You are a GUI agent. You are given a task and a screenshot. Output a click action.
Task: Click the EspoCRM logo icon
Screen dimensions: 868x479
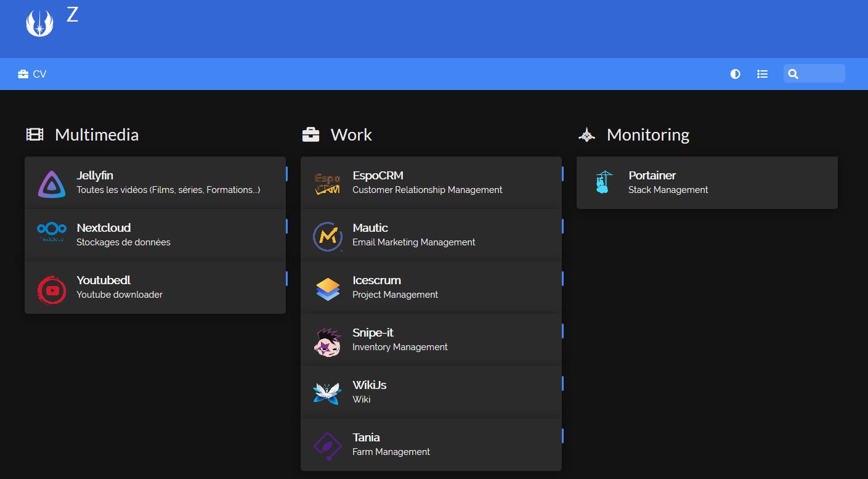pos(328,184)
